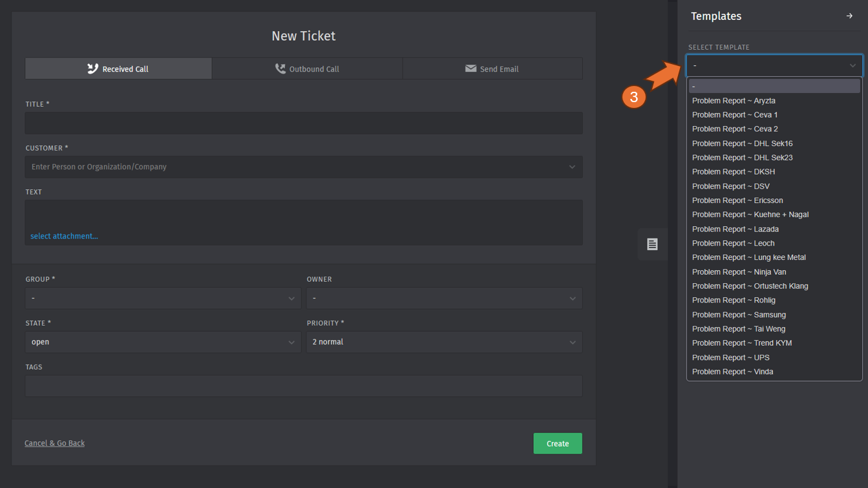
Task: Switch to Outbound Call tab
Action: [307, 69]
